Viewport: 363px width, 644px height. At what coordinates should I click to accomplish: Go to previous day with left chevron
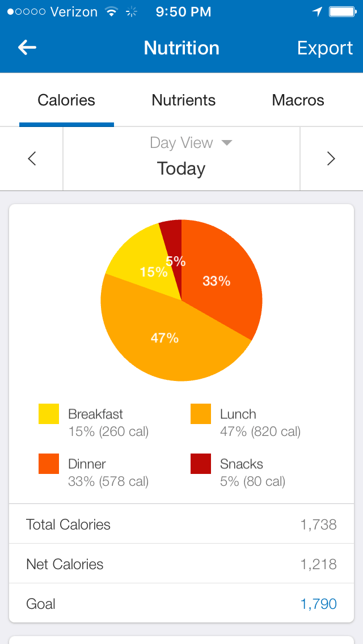pyautogui.click(x=32, y=159)
